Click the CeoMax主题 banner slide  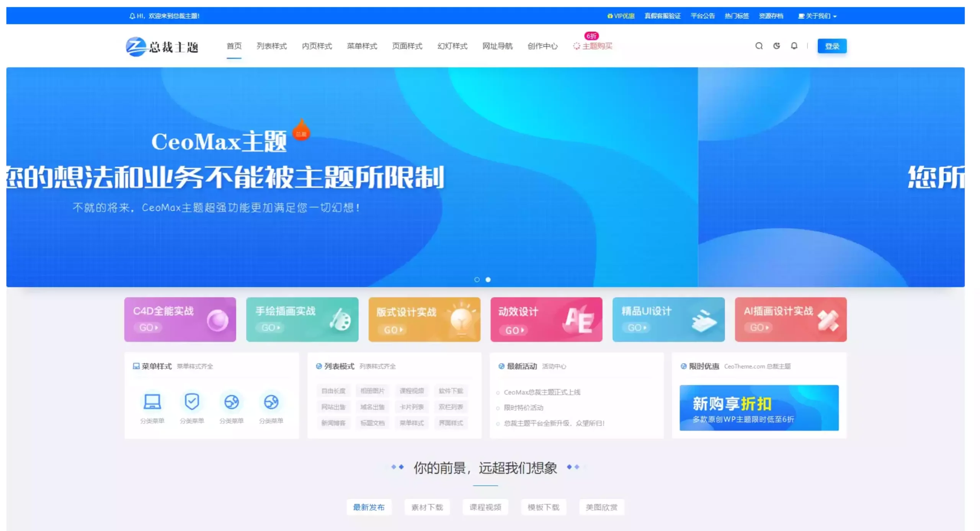[352, 177]
